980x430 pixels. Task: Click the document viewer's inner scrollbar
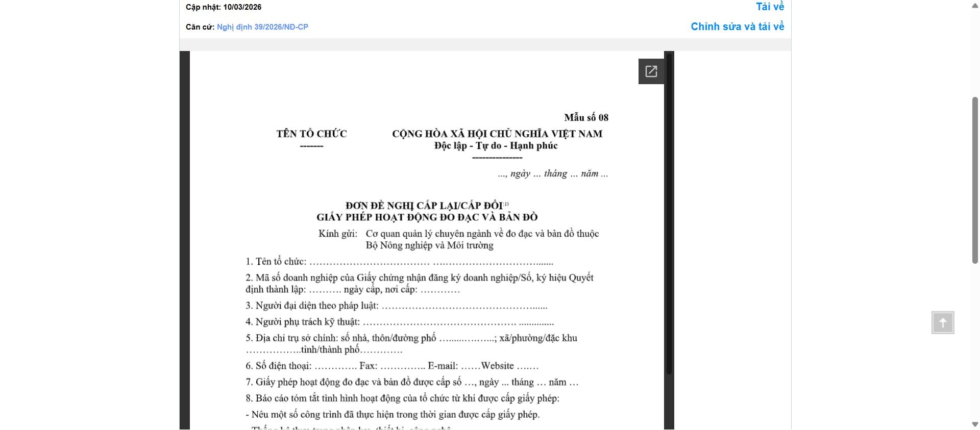pyautogui.click(x=669, y=213)
